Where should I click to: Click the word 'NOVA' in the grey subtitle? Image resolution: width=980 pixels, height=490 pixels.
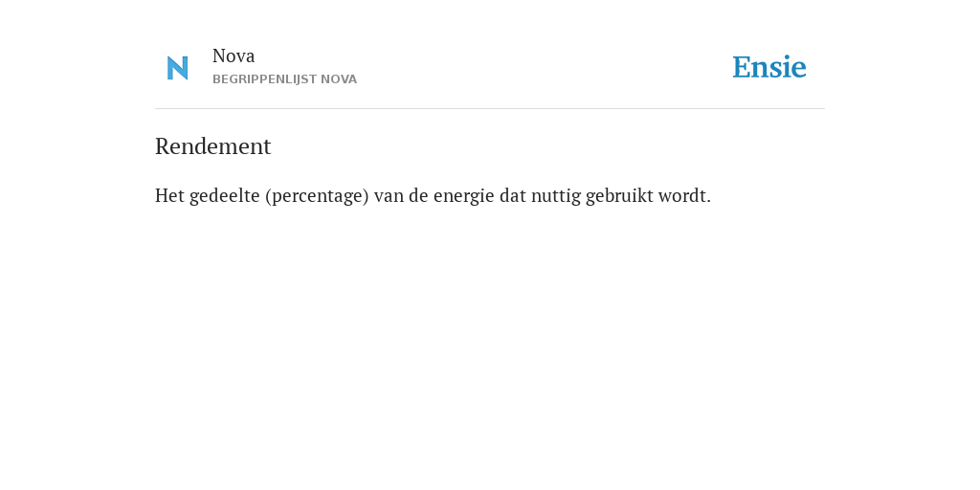[x=339, y=79]
